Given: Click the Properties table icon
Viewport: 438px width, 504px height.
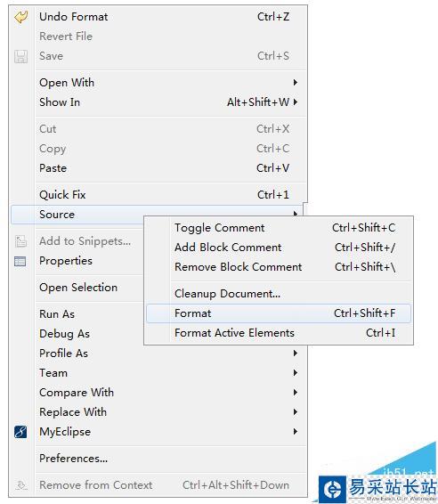Looking at the screenshot, I should [x=20, y=261].
